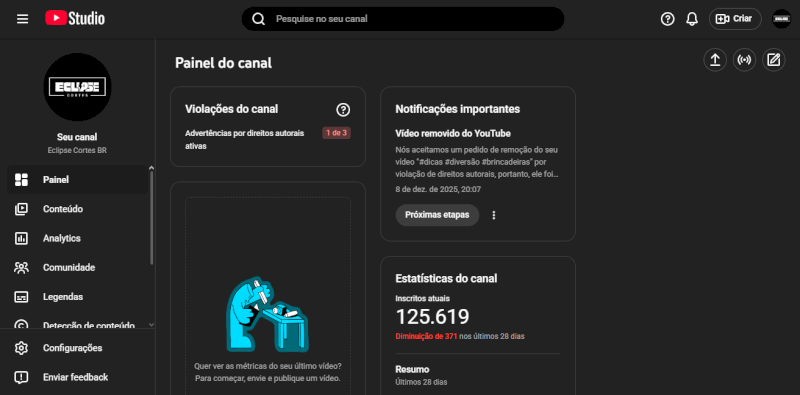Click the upload videos arrow icon

pyautogui.click(x=715, y=60)
